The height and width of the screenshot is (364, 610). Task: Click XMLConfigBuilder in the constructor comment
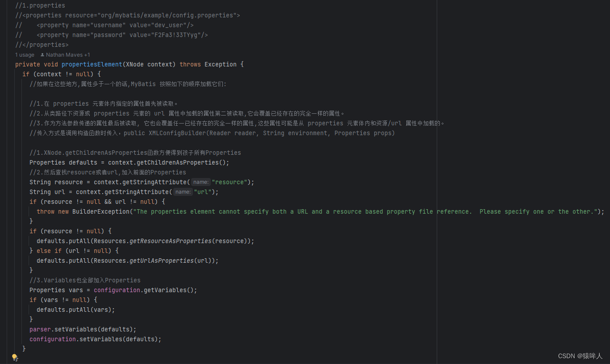click(x=177, y=133)
